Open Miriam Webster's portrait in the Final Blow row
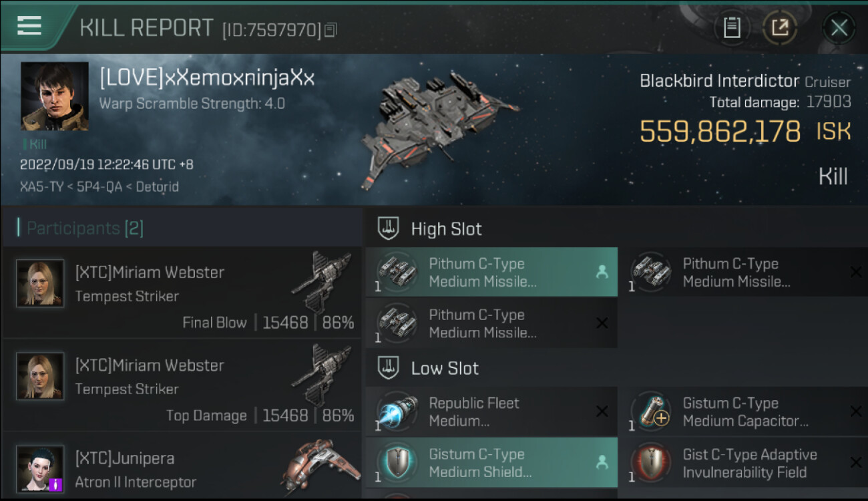The height and width of the screenshot is (501, 868). tap(40, 283)
